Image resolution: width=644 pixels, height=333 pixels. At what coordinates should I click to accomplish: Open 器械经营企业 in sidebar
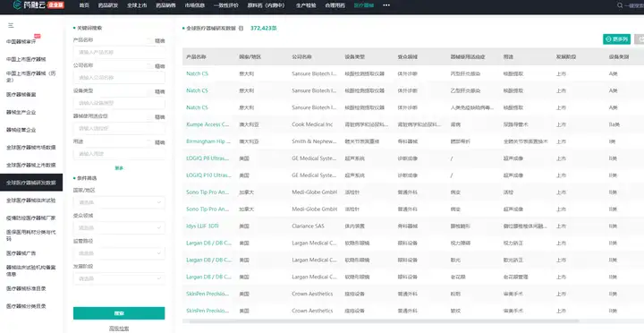(x=21, y=130)
